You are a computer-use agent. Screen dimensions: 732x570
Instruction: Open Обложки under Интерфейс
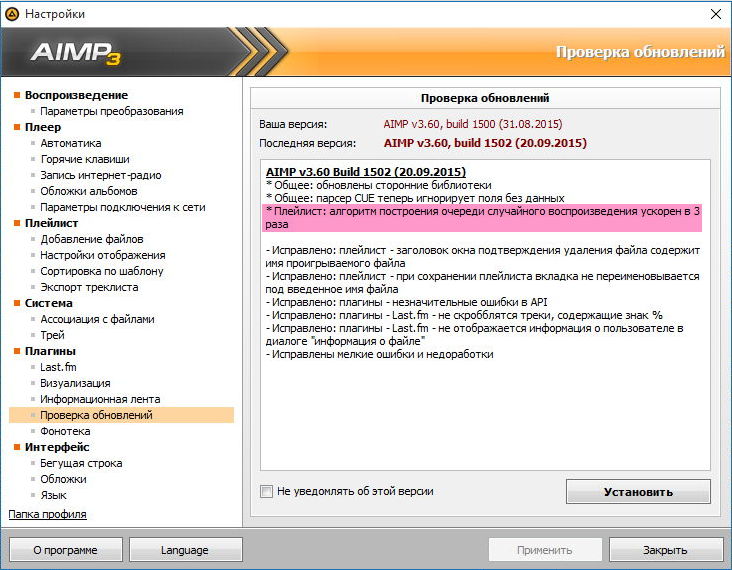pyautogui.click(x=63, y=479)
